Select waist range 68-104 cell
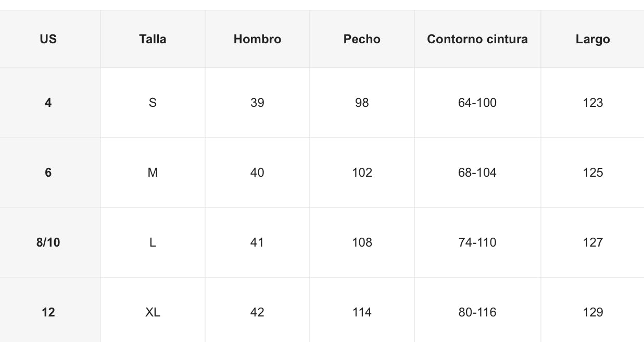This screenshot has width=644, height=342. pyautogui.click(x=477, y=173)
